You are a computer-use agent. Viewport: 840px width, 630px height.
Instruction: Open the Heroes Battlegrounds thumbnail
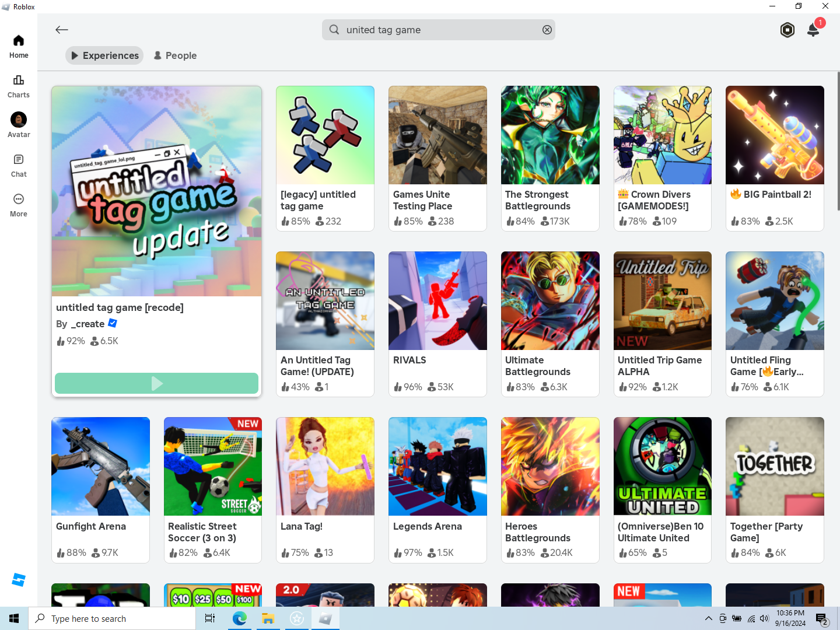pos(550,467)
